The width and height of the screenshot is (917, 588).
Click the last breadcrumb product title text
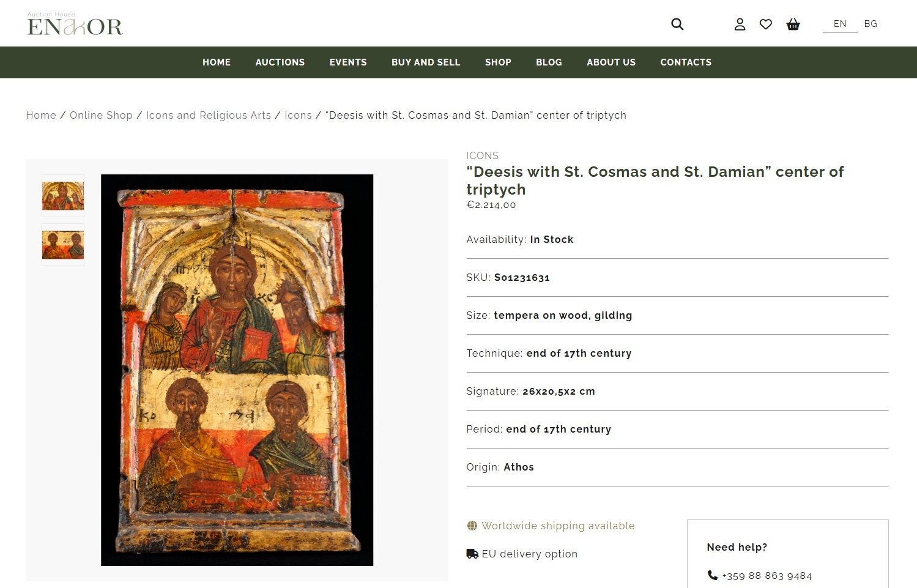pyautogui.click(x=476, y=115)
